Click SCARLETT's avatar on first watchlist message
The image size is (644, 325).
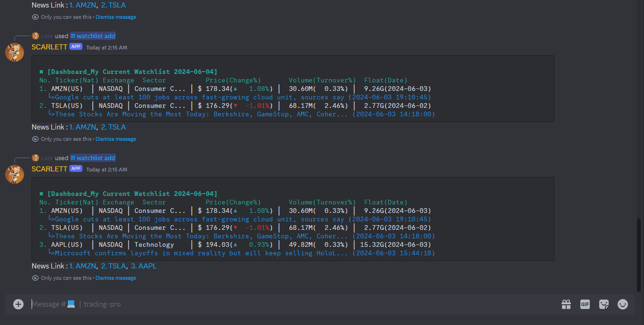coord(15,52)
